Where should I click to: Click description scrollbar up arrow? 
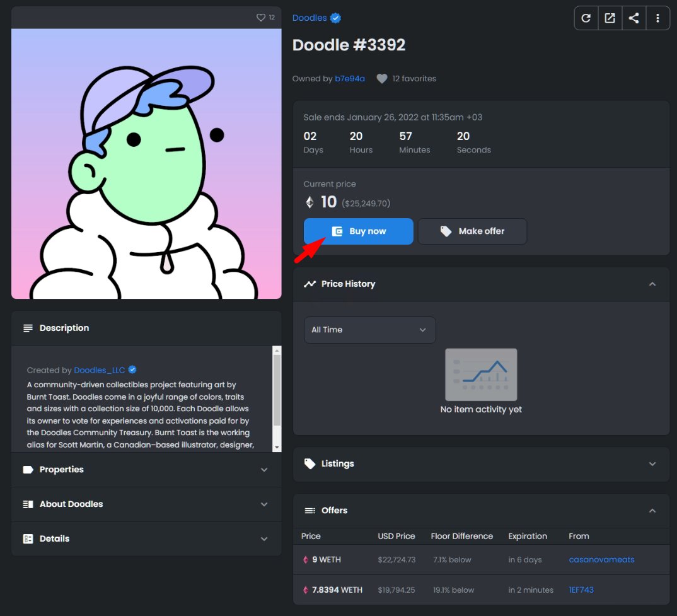277,350
